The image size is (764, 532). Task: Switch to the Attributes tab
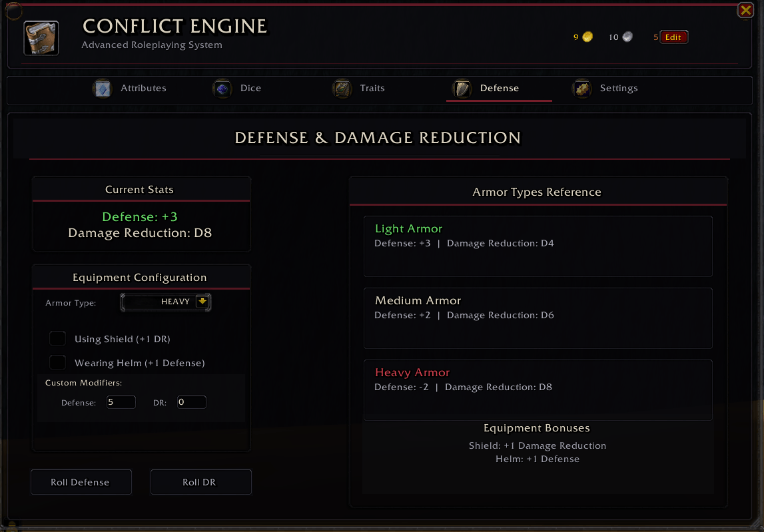[130, 89]
